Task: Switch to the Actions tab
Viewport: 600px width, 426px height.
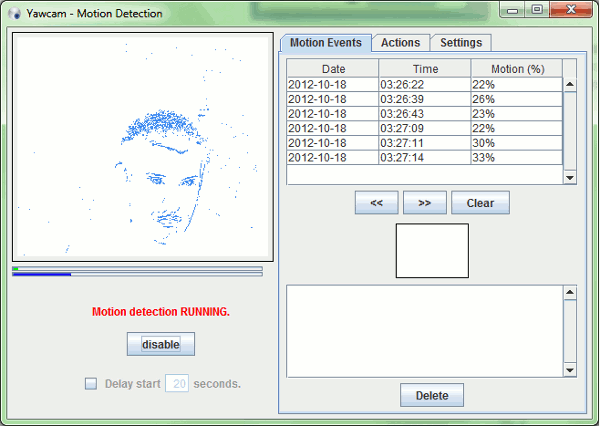Action: [400, 43]
